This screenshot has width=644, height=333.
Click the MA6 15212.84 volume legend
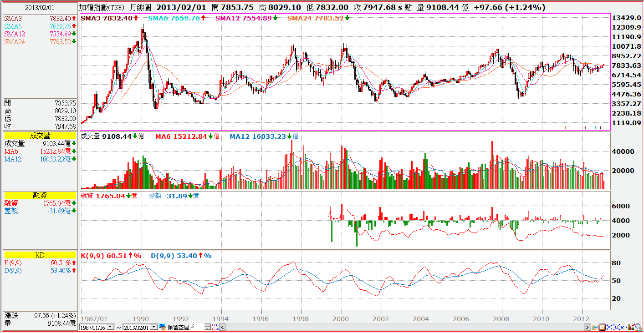pyautogui.click(x=188, y=136)
